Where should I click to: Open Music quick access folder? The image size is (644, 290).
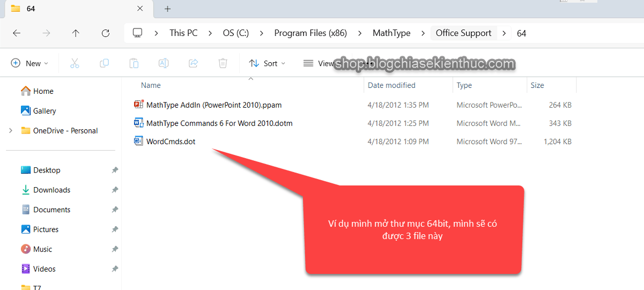tap(37, 249)
